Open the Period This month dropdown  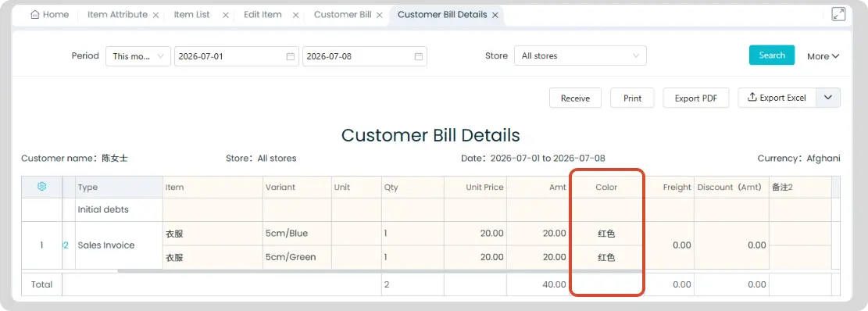(138, 56)
